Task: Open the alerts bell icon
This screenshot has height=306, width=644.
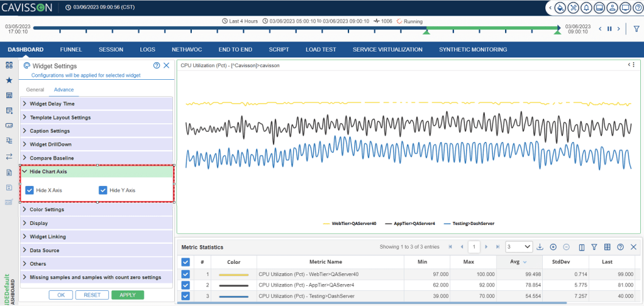Action: 586,8
